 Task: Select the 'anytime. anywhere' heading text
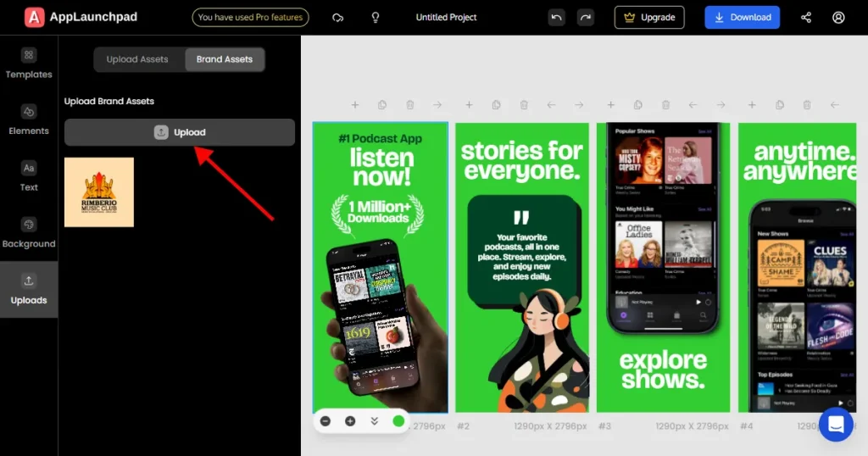799,161
